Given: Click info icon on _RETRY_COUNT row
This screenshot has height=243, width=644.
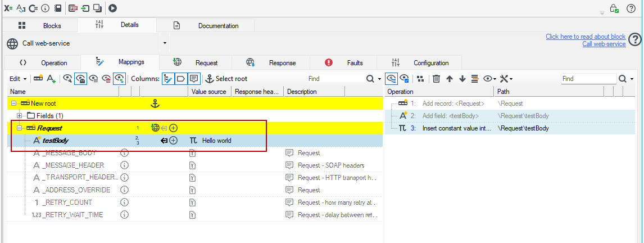Looking at the screenshot, I should (x=125, y=202).
